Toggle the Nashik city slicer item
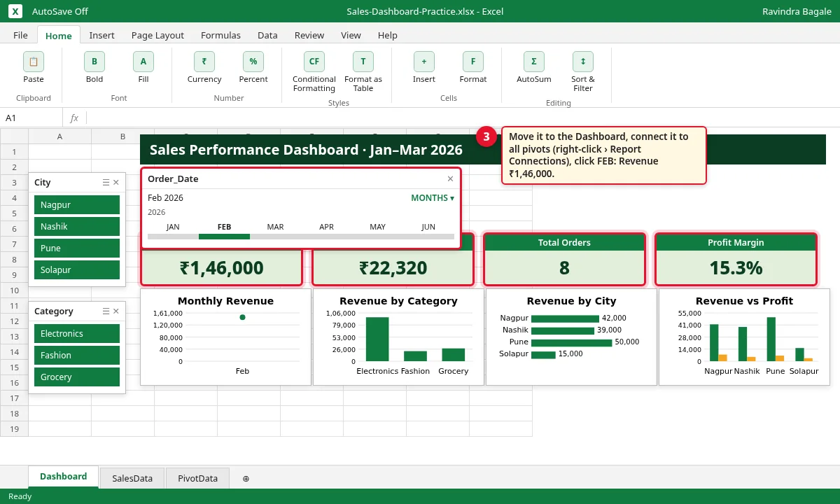Viewport: 840px width, 504px height. click(x=77, y=227)
